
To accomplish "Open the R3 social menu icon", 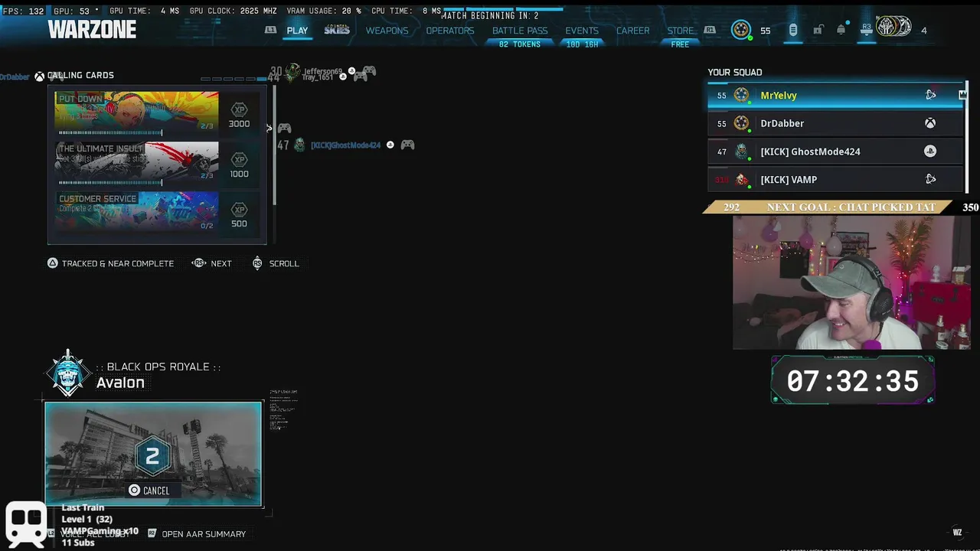I will tap(867, 29).
